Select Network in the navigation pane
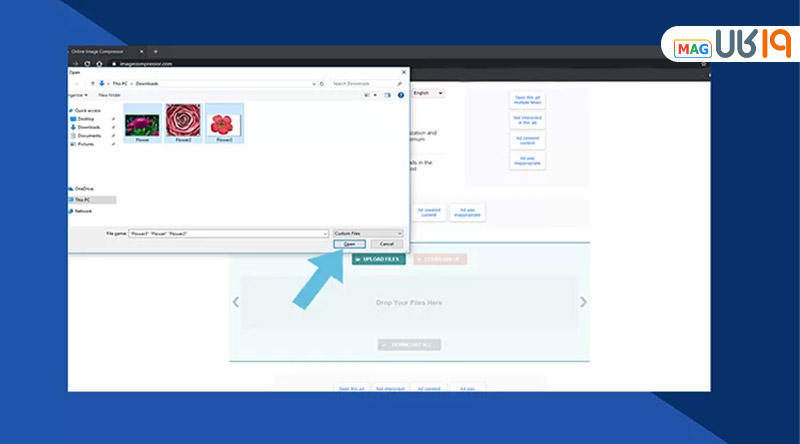The width and height of the screenshot is (800, 444). tap(83, 211)
